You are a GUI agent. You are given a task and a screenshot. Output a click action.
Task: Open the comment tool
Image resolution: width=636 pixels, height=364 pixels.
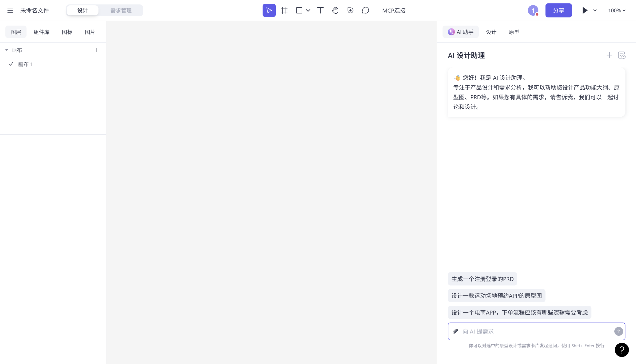pyautogui.click(x=365, y=10)
